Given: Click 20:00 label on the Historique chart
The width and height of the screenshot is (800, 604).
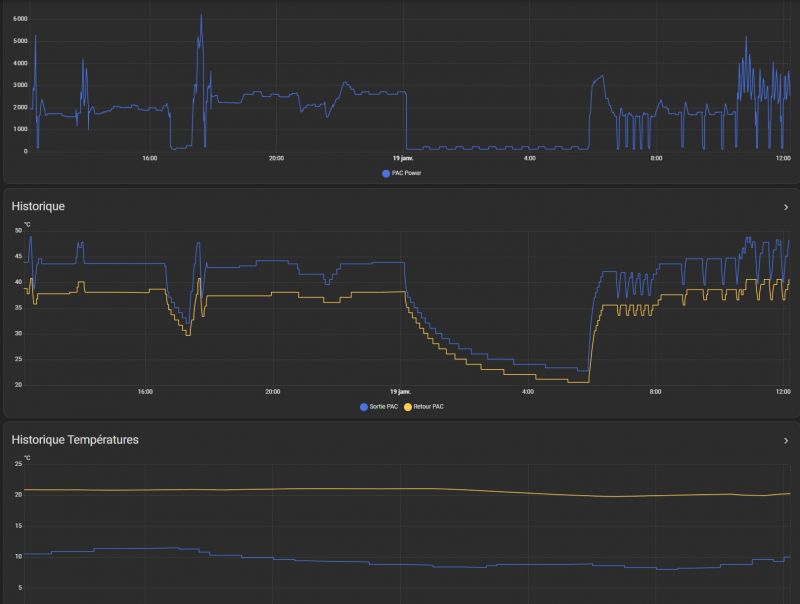Looking at the screenshot, I should [272, 392].
